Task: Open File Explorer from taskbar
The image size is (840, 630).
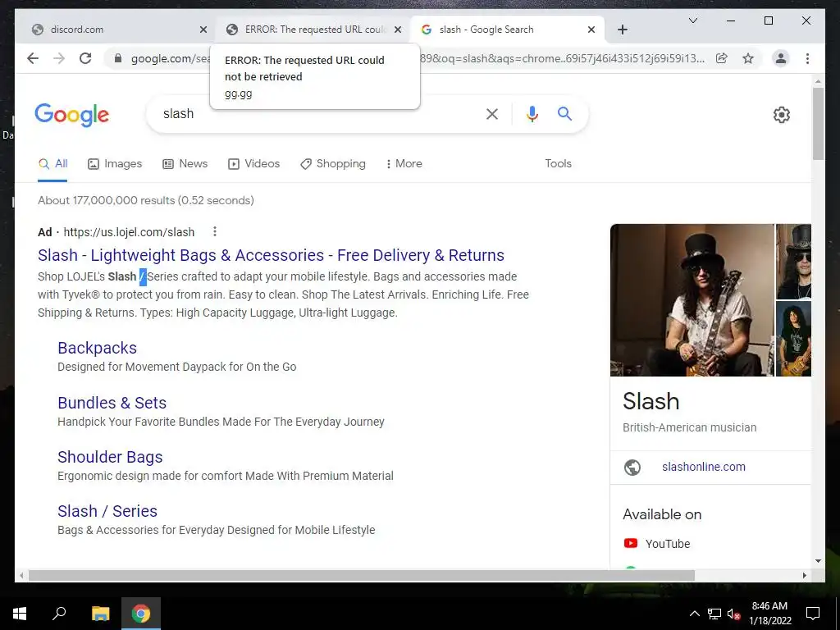Action: click(x=100, y=614)
